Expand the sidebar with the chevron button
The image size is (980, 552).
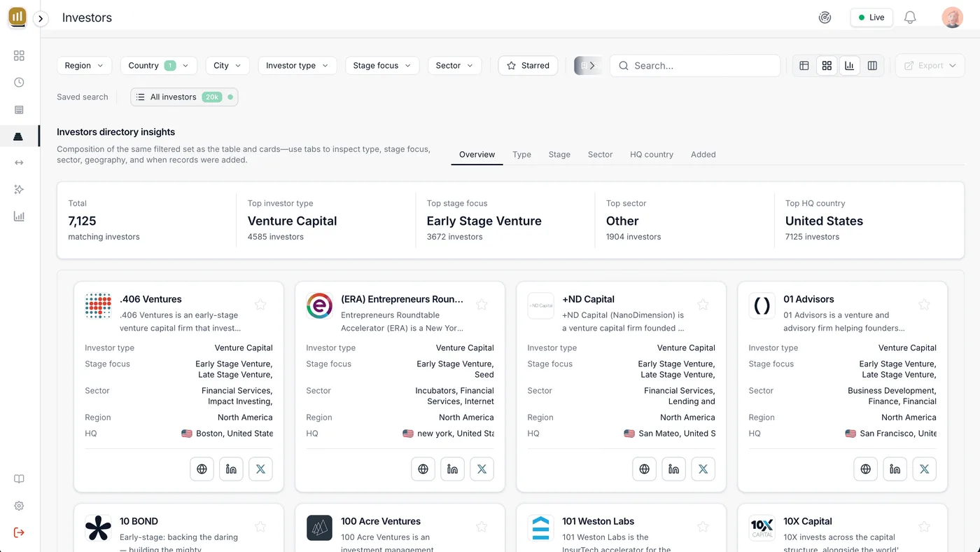click(x=41, y=19)
